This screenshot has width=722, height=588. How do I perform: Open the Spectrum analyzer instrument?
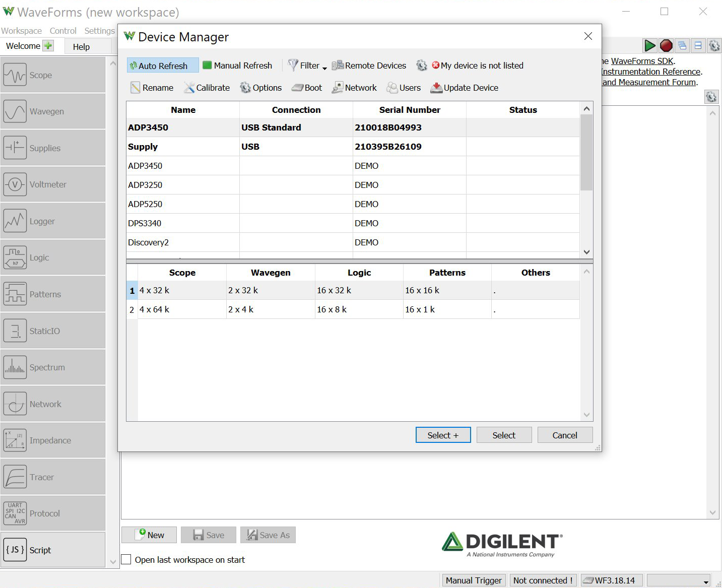click(x=53, y=367)
